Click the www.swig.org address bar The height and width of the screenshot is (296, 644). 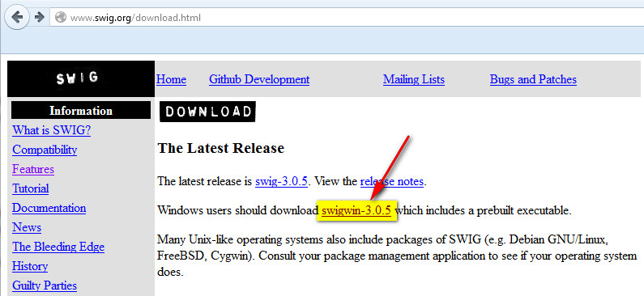pyautogui.click(x=347, y=18)
